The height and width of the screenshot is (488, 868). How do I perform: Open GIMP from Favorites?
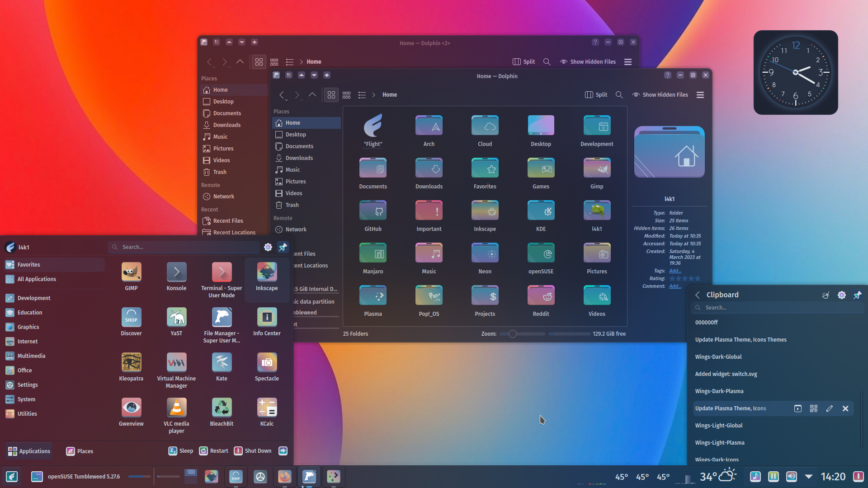[x=131, y=277]
